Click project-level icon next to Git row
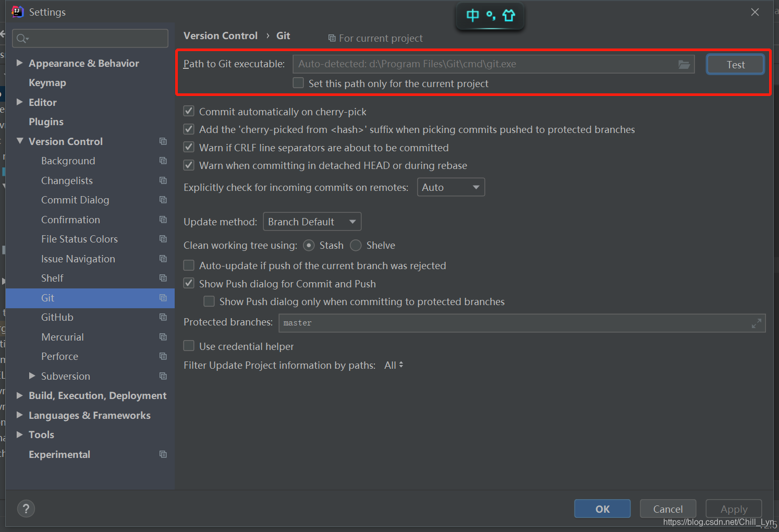This screenshot has height=532, width=779. [163, 298]
